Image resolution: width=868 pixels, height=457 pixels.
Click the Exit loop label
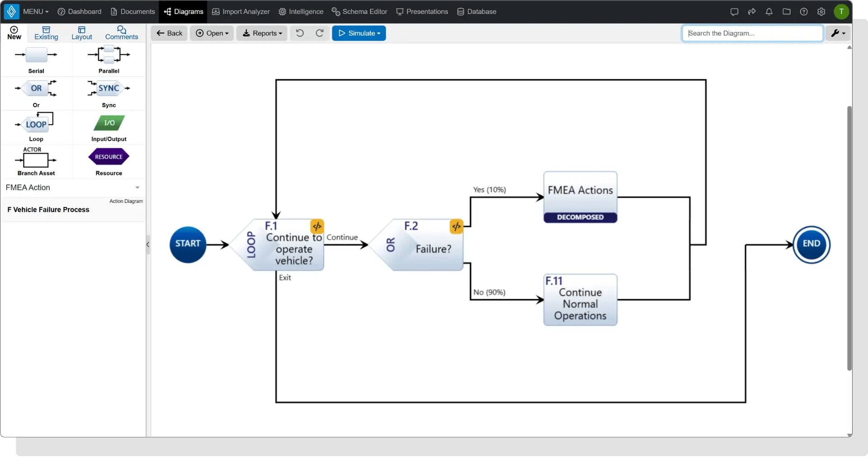[x=285, y=278]
